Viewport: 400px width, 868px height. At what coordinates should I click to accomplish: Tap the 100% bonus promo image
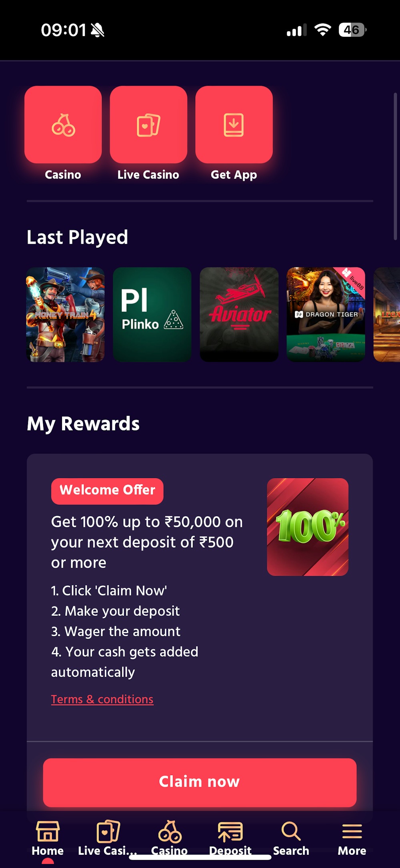[308, 527]
